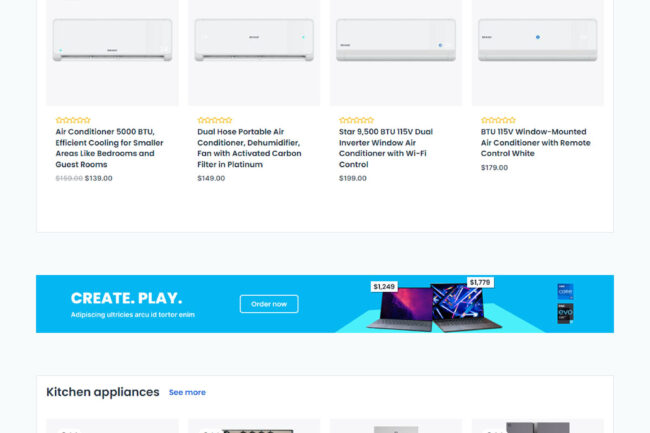Open Star 9,500 BTU 115V Dual Inverter title

click(x=386, y=148)
